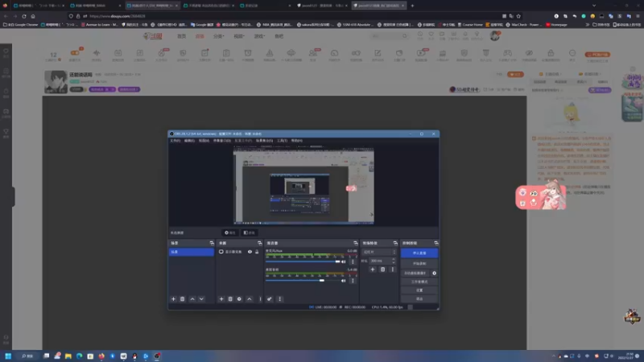Adjust transition duration 300 ms spinner
Image resolution: width=644 pixels, height=362 pixels.
[x=383, y=261]
